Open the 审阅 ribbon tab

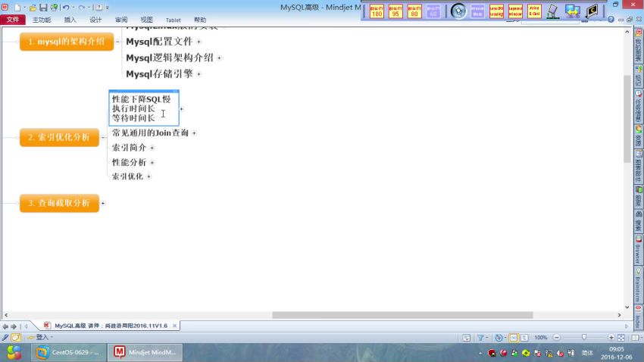pyautogui.click(x=121, y=20)
